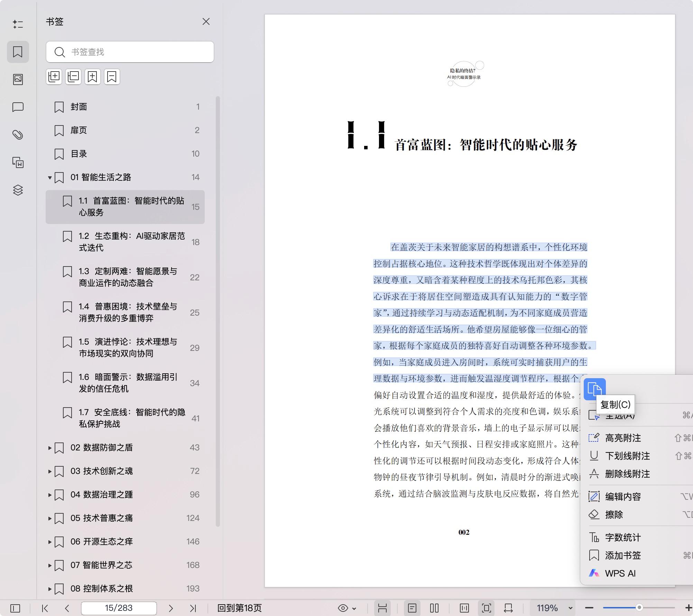Click the 书签查找 bookmark search field
Viewport: 693px width, 616px height.
pyautogui.click(x=130, y=52)
